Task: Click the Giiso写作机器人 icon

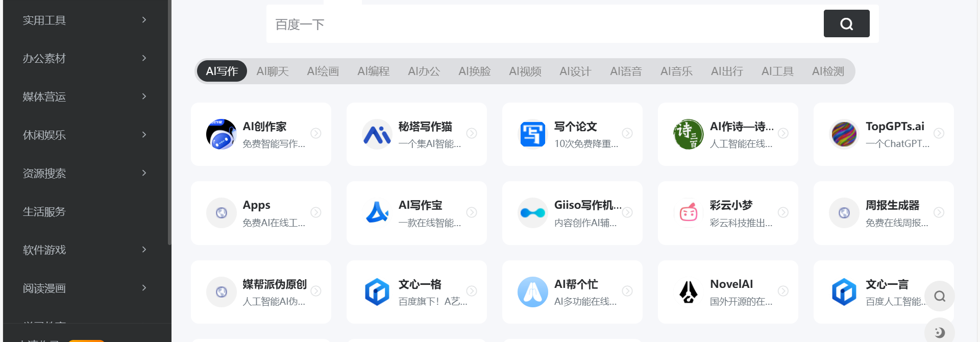Action: pyautogui.click(x=533, y=213)
